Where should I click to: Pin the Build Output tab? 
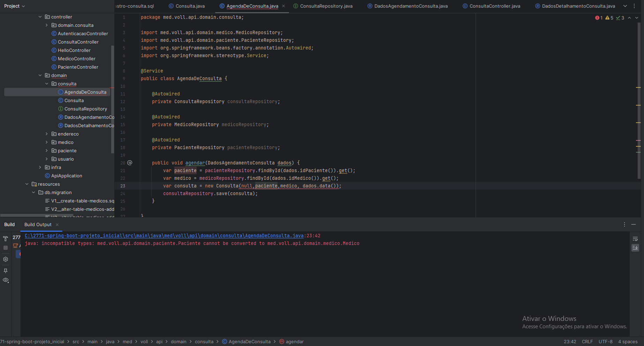click(x=6, y=270)
